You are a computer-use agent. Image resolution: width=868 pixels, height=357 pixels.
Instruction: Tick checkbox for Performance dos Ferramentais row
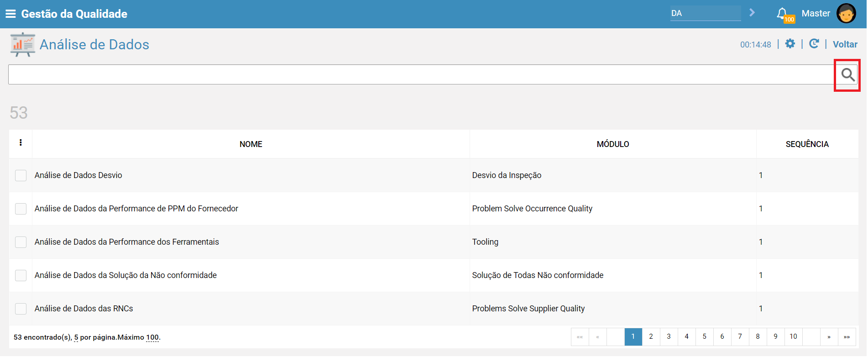(x=21, y=242)
